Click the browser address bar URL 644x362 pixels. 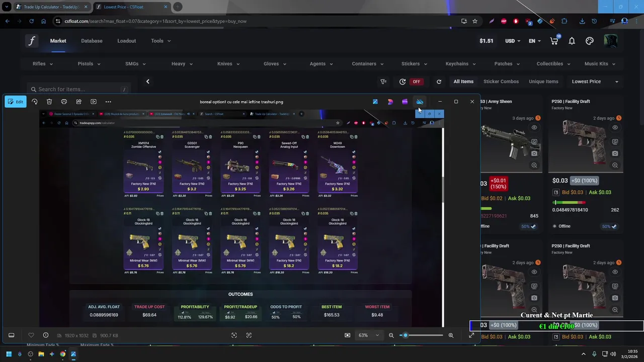[155, 21]
